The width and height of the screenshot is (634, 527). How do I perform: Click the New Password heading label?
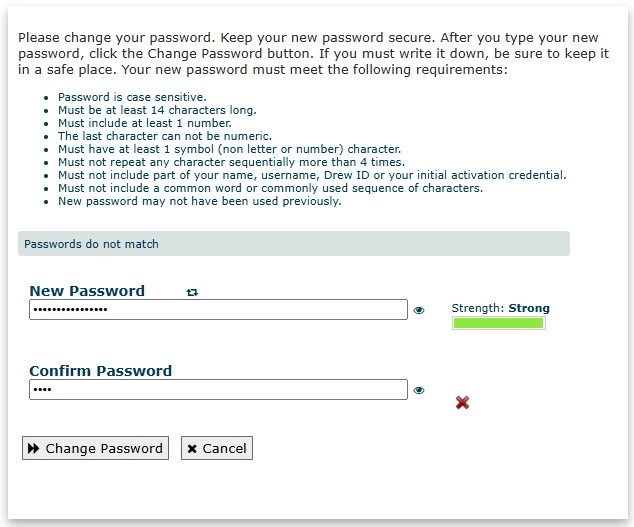tap(87, 291)
